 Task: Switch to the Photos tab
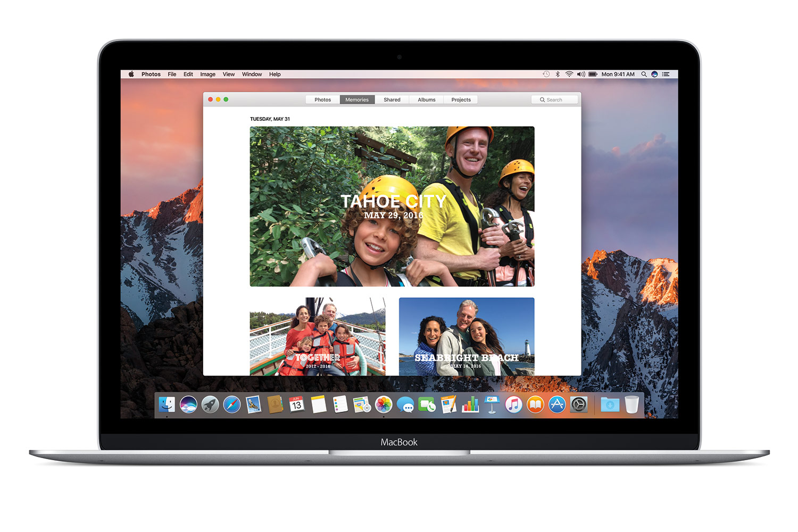tap(323, 99)
